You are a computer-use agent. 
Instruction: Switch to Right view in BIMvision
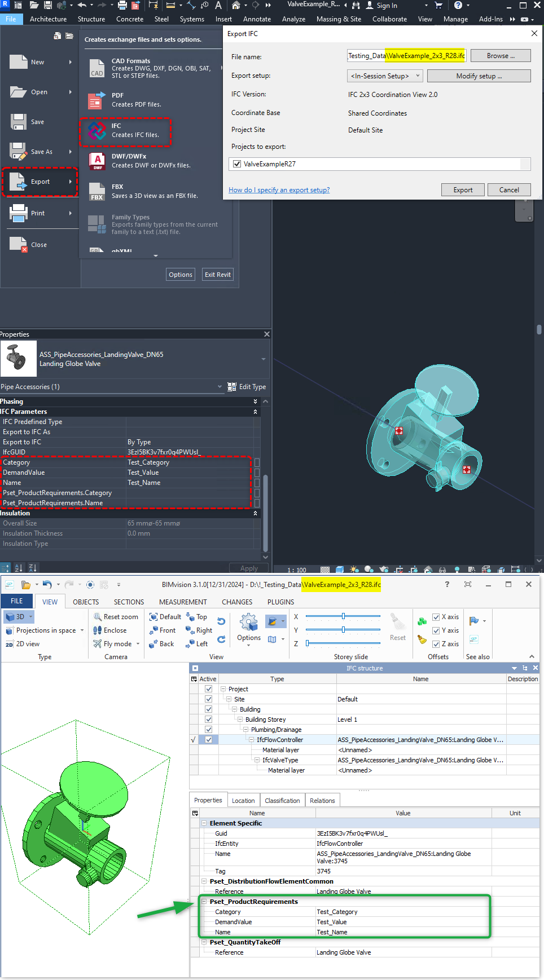click(199, 630)
